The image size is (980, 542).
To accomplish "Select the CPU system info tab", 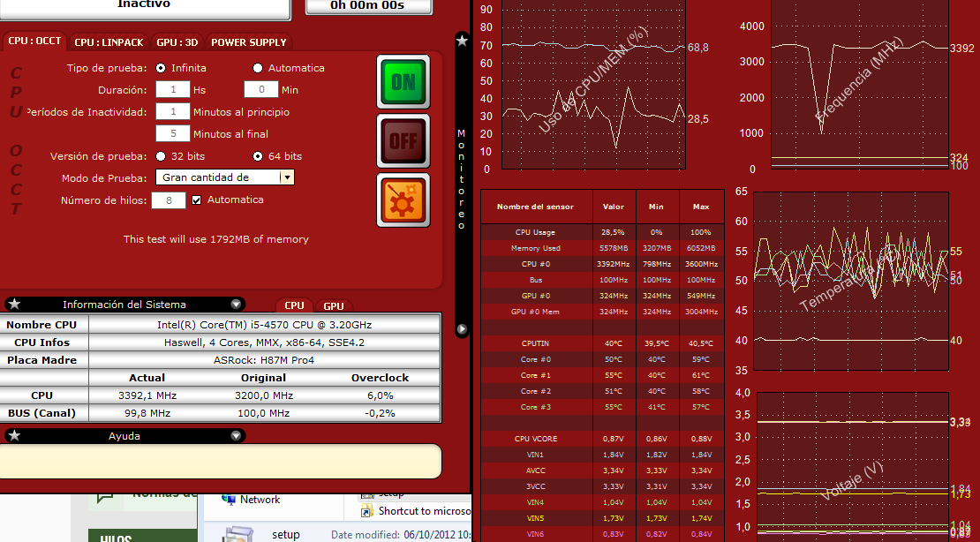I will tap(294, 305).
